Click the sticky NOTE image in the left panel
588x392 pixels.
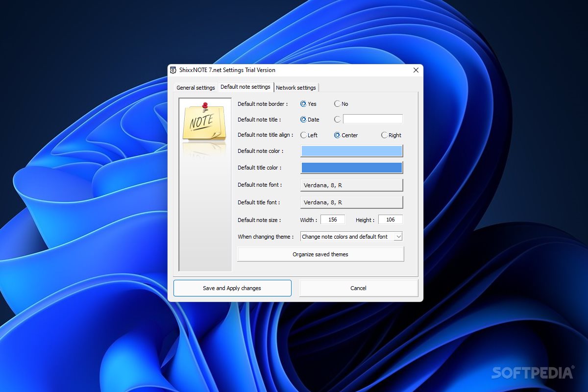pos(204,122)
